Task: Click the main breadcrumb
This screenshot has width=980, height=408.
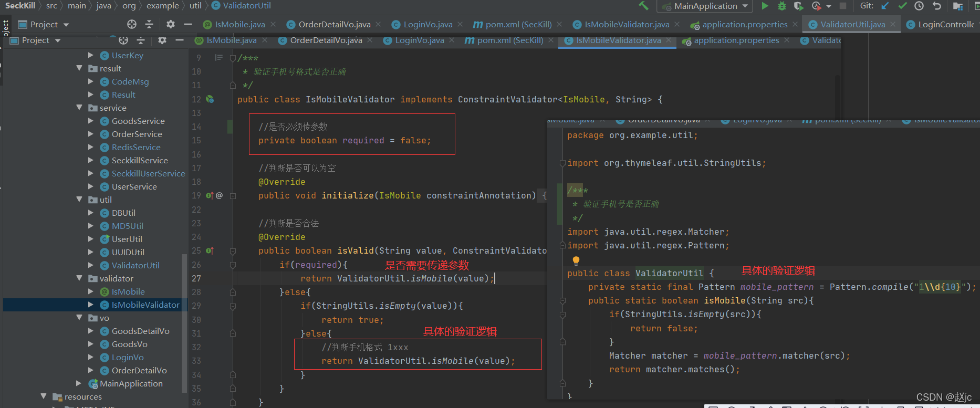Action: tap(77, 5)
